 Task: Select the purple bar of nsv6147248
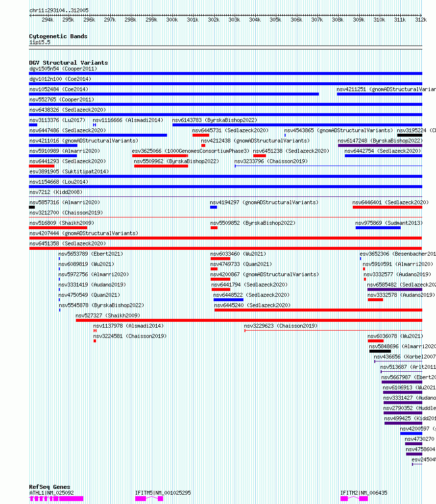click(x=380, y=145)
